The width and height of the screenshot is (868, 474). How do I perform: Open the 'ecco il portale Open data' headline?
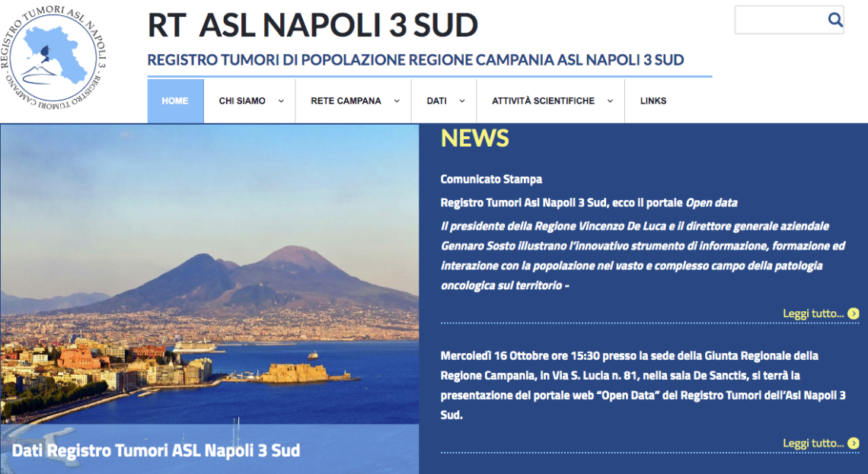tap(589, 202)
